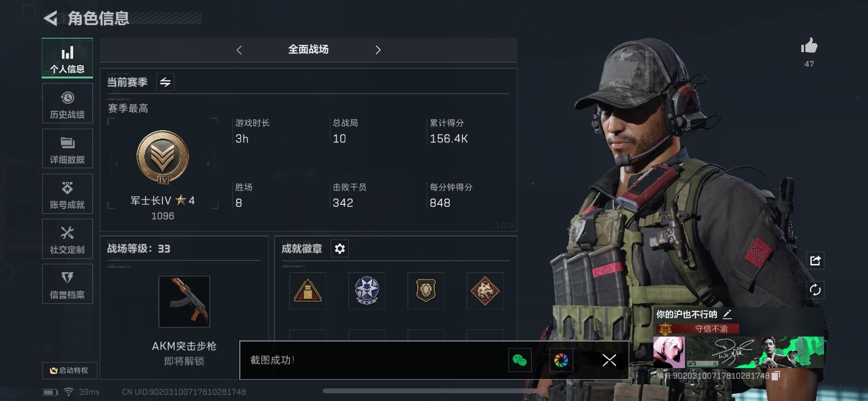
Task: Give a thumbs-up like to this profile
Action: (x=809, y=46)
